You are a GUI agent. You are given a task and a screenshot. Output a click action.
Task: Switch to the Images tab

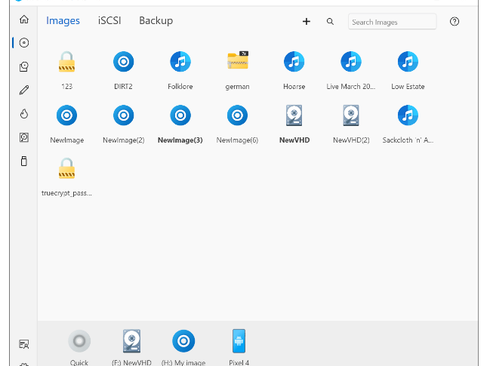click(x=63, y=21)
